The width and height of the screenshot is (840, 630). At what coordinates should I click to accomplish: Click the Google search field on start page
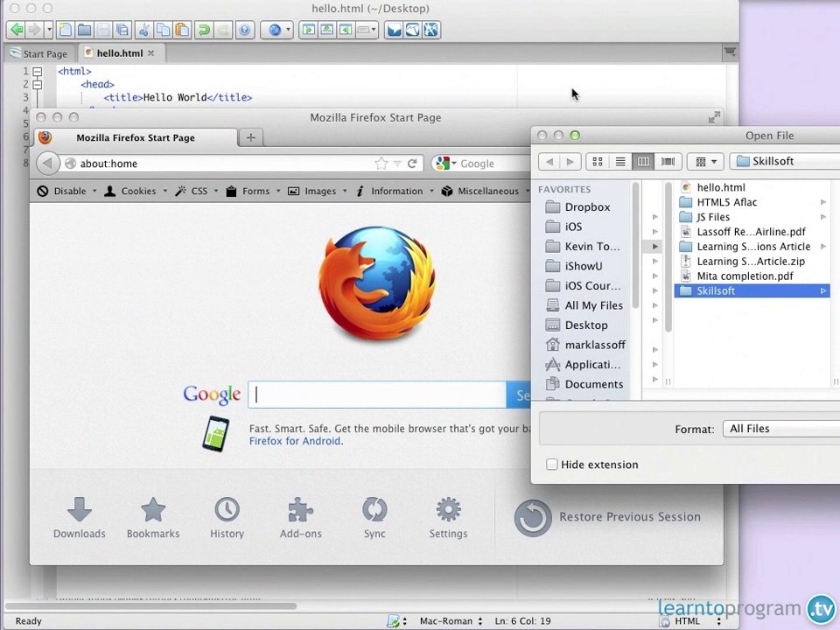pyautogui.click(x=377, y=395)
